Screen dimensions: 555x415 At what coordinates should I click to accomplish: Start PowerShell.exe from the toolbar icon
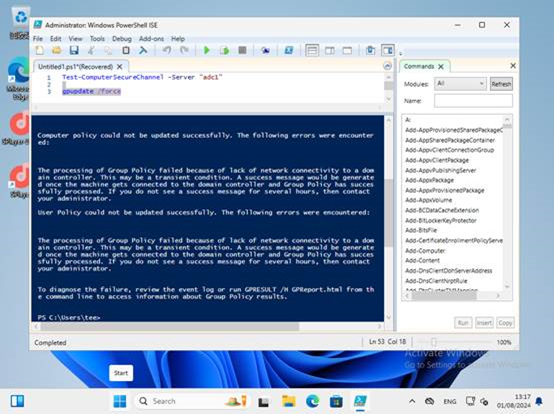(x=289, y=50)
